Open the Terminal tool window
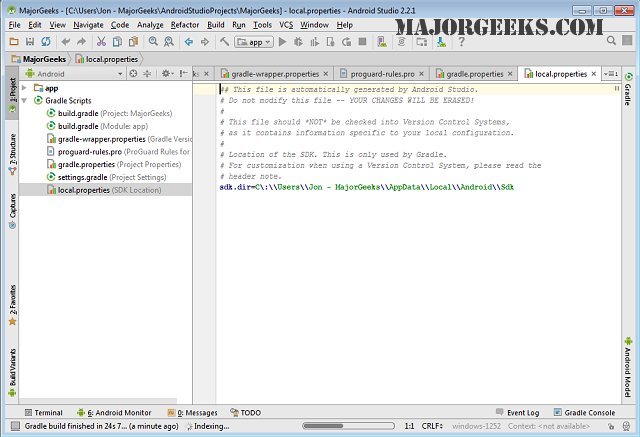This screenshot has height=437, width=640. pyautogui.click(x=44, y=413)
